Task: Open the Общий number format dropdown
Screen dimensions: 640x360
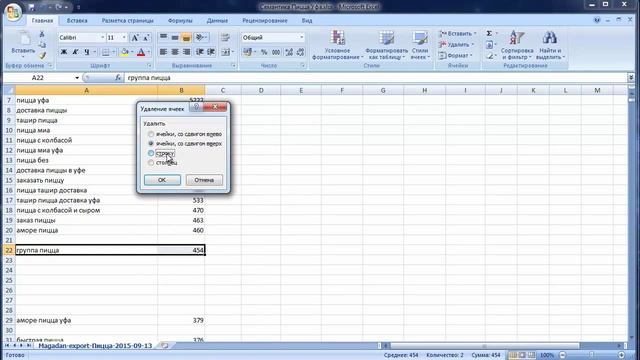Action: click(x=302, y=38)
